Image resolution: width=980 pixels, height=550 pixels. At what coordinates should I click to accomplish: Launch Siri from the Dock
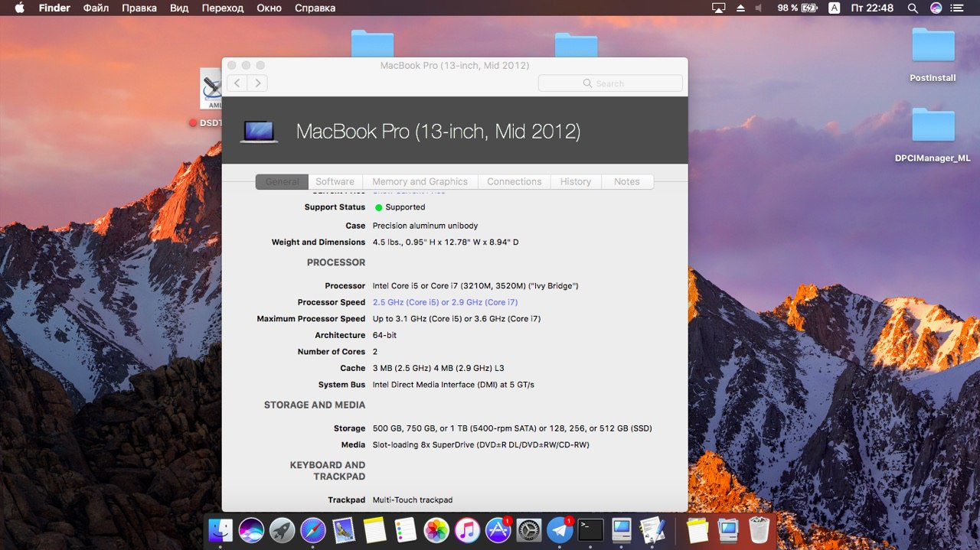coord(251,529)
